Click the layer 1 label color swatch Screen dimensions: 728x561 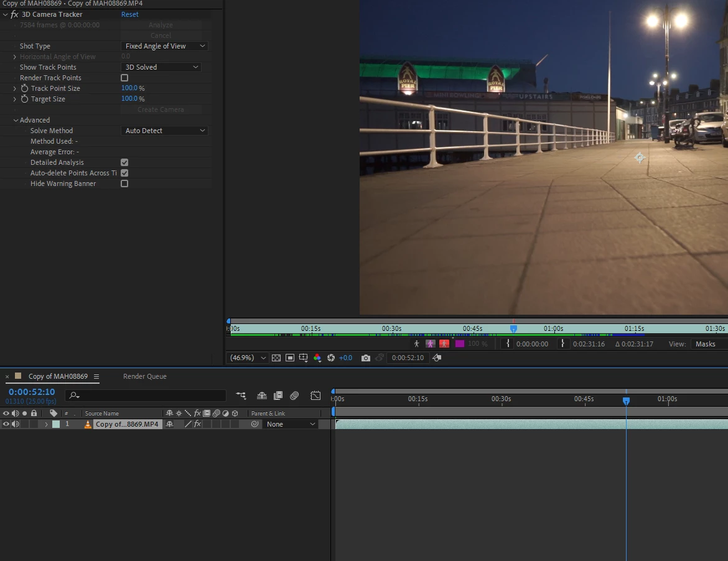pos(56,424)
